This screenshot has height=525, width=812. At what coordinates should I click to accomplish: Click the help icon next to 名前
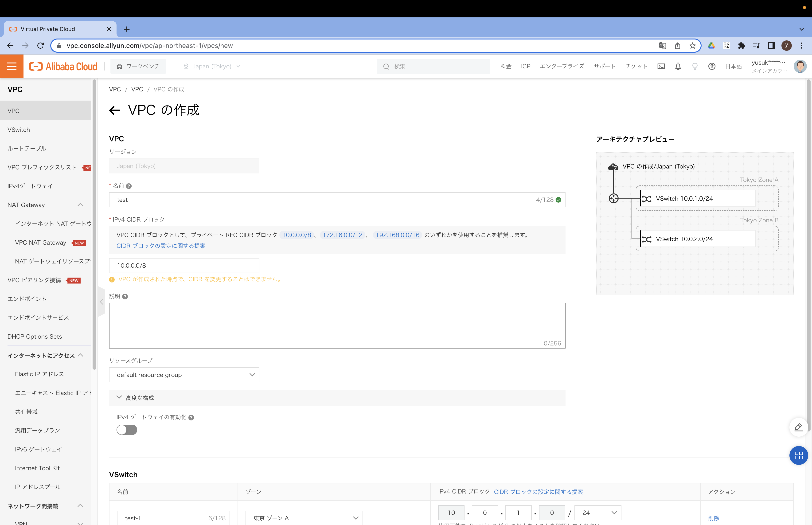click(x=129, y=186)
